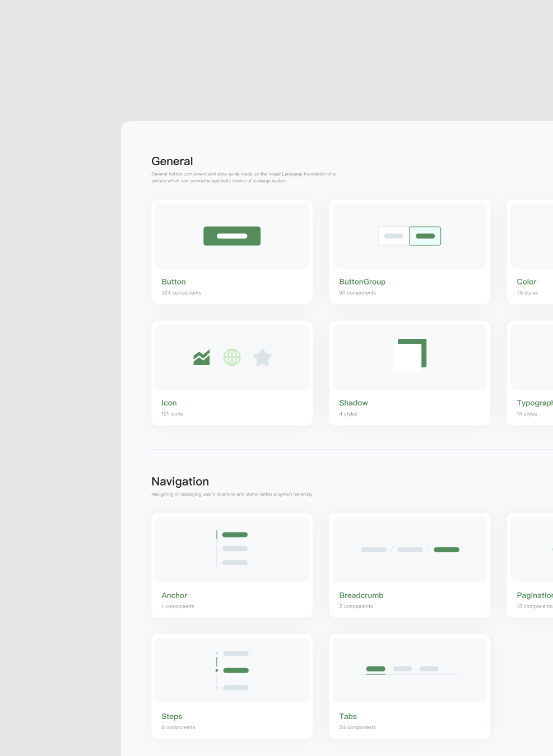Click the green button illustration in Button card
The height and width of the screenshot is (756, 553).
pos(232,236)
